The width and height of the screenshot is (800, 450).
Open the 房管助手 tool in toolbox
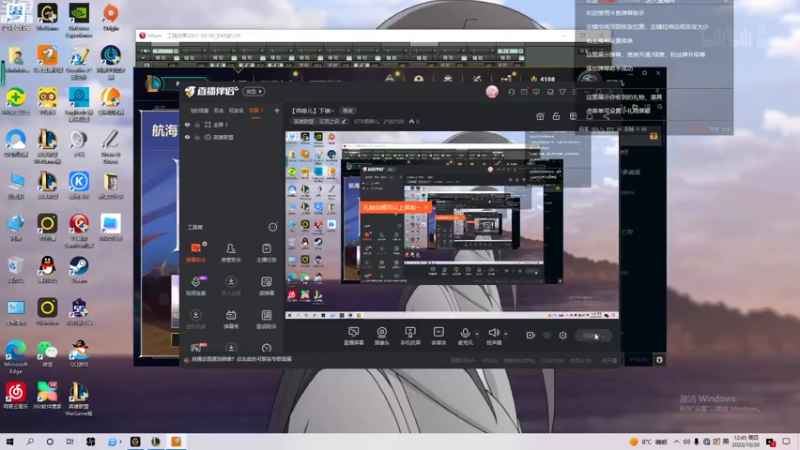pos(231,253)
